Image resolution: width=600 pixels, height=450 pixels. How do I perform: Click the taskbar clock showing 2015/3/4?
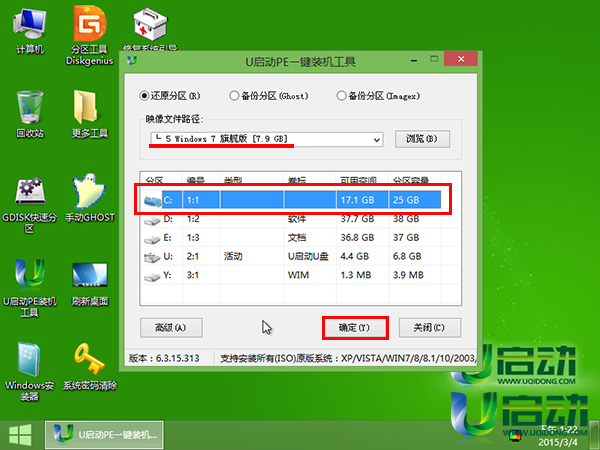tap(559, 436)
